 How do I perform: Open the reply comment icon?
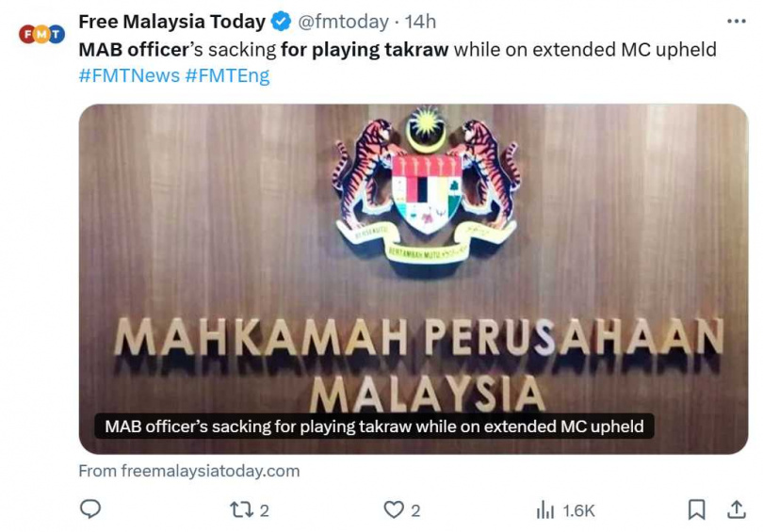(x=90, y=509)
